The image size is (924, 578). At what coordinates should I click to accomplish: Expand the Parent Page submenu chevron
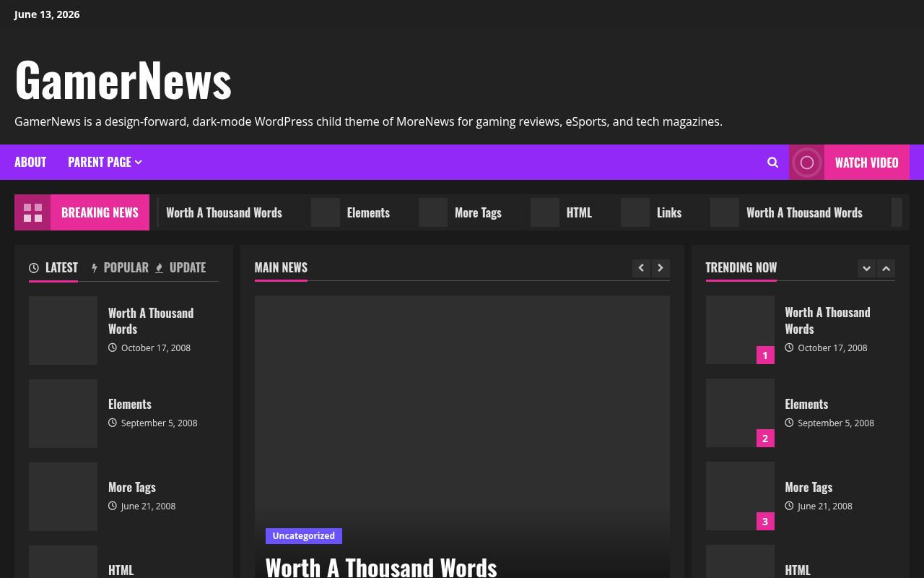(x=139, y=163)
